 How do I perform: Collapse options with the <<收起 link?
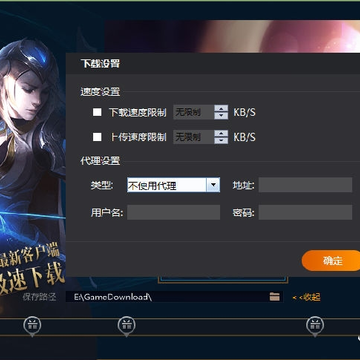306,297
